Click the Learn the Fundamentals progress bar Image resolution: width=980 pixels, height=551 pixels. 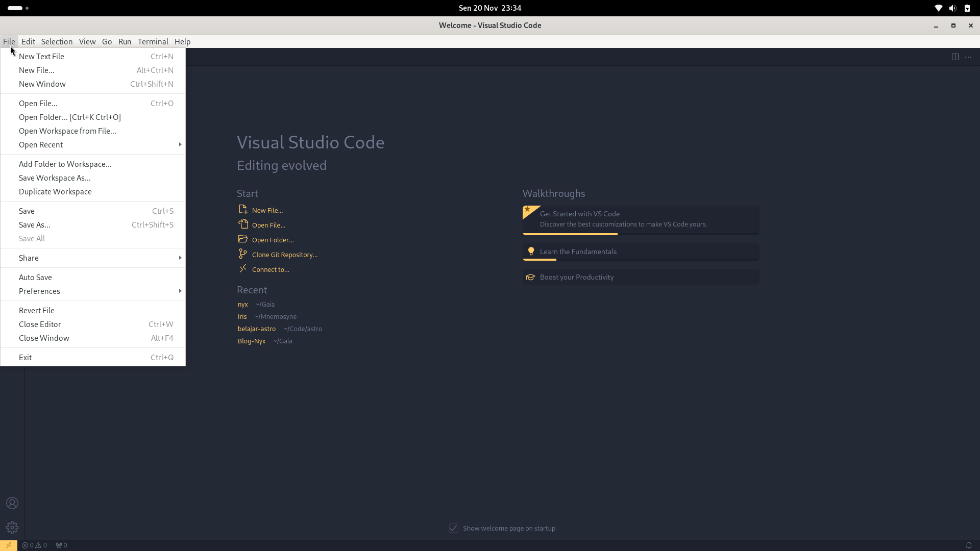coord(641,260)
